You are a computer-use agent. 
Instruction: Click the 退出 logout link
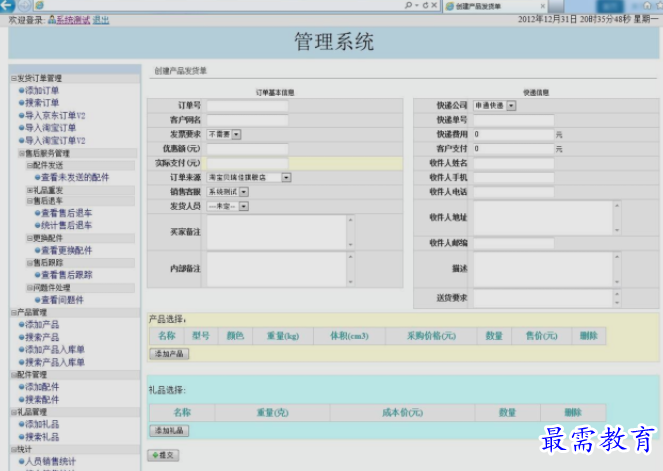click(101, 20)
